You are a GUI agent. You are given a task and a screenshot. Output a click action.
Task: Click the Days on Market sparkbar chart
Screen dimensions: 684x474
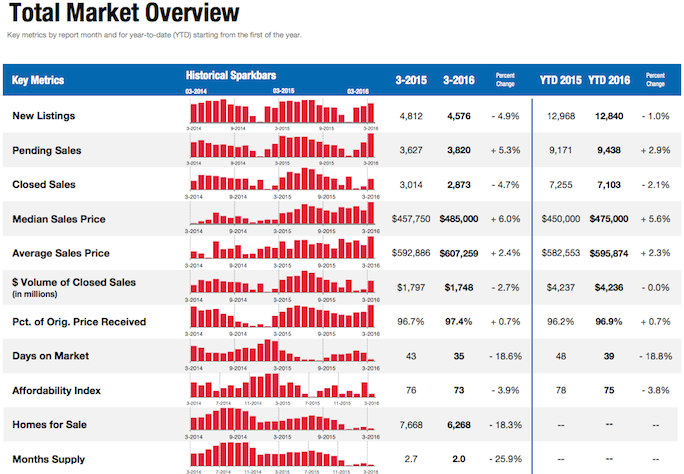click(x=280, y=353)
